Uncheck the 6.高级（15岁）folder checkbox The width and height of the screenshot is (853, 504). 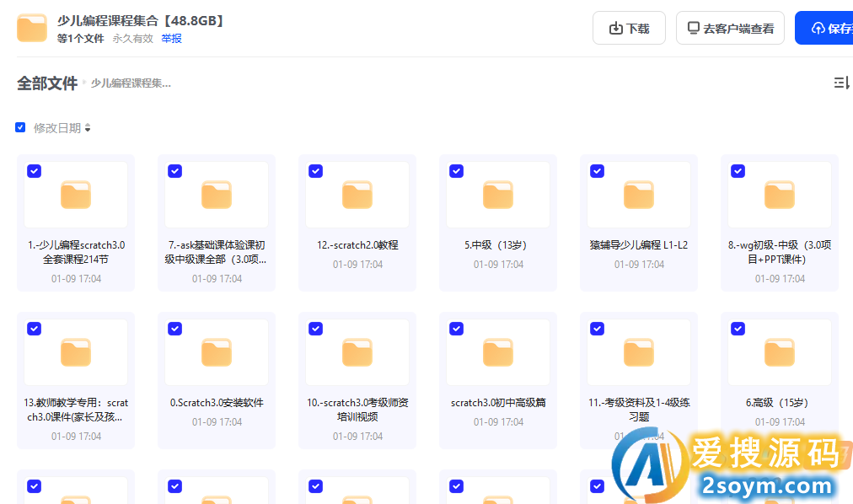click(x=738, y=329)
